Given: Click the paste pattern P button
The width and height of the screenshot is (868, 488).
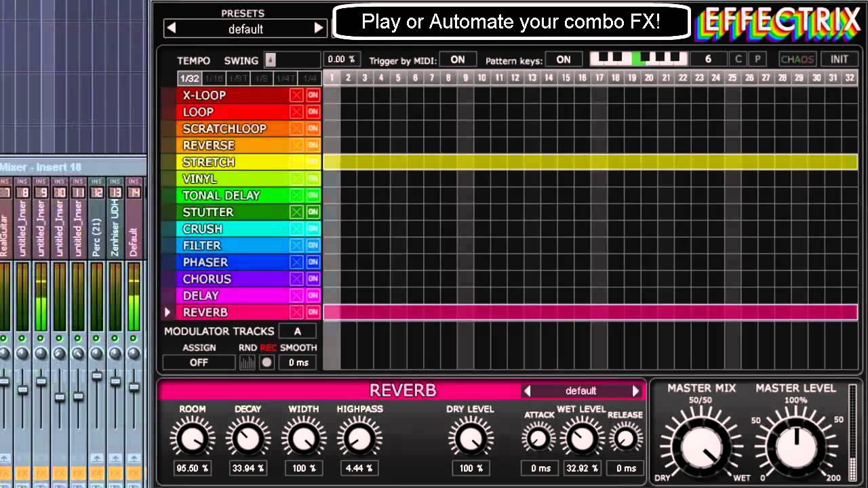Looking at the screenshot, I should (757, 60).
